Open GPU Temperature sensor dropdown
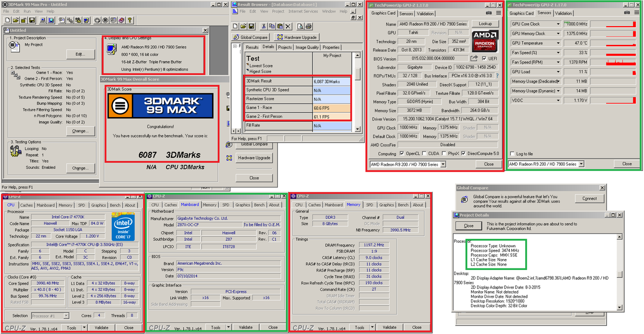This screenshot has width=644, height=334. (557, 43)
